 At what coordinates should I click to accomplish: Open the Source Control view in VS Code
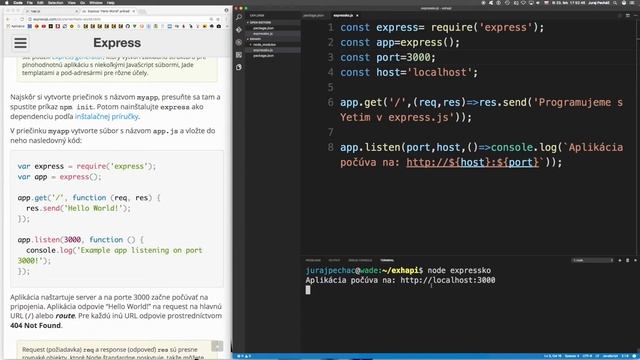point(239,30)
